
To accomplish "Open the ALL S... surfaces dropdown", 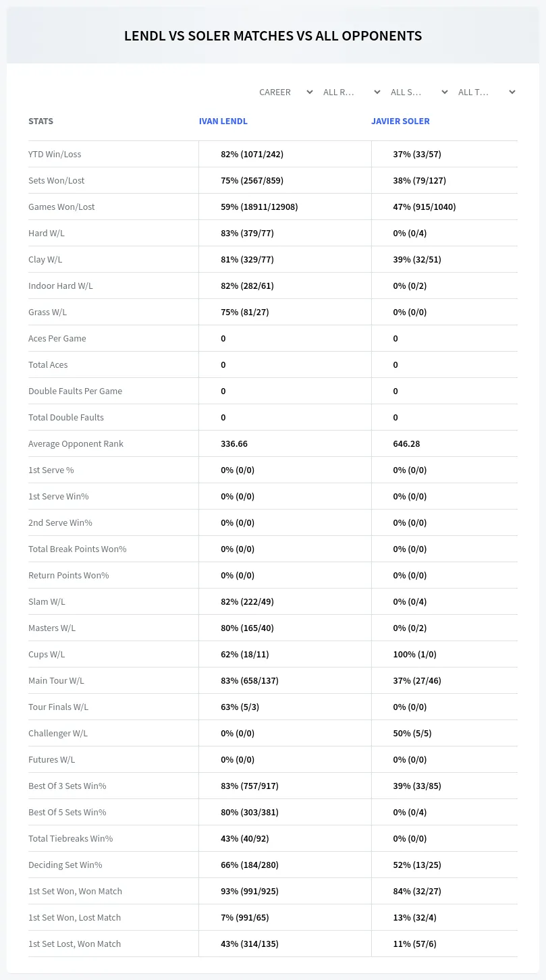I will coord(419,92).
